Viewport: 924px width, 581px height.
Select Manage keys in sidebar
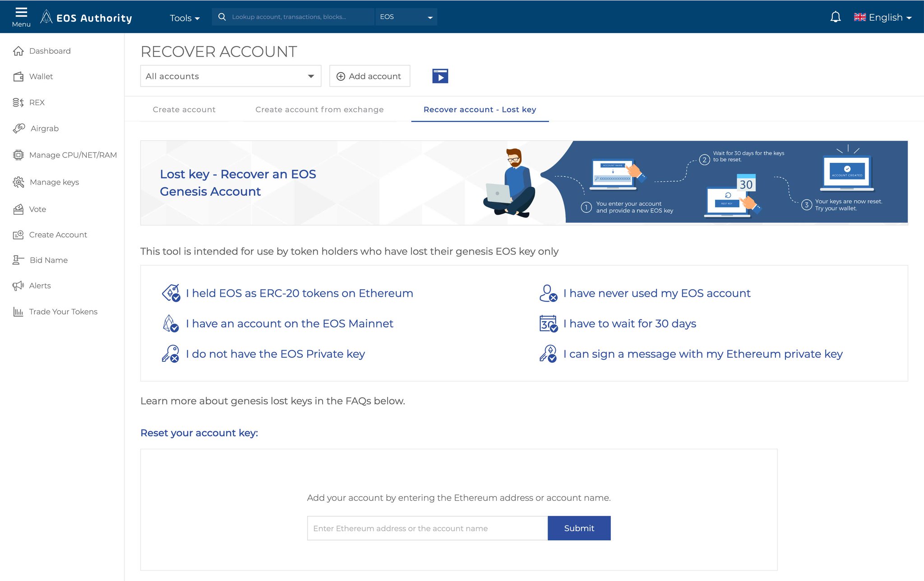click(54, 182)
